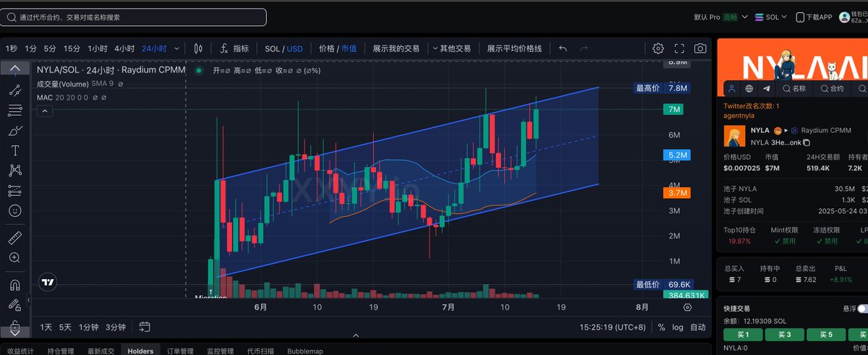Click the 3.7M orange price label
This screenshot has width=868, height=355.
click(677, 193)
